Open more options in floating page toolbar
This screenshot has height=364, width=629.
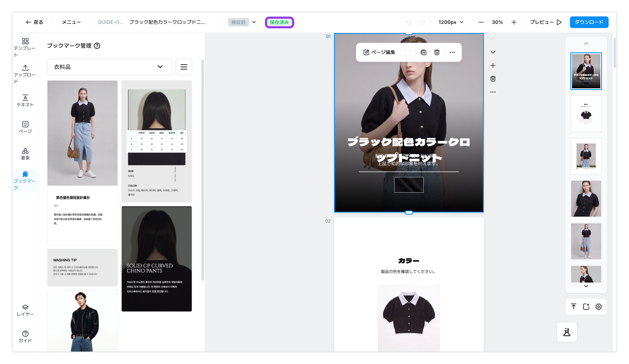click(452, 52)
